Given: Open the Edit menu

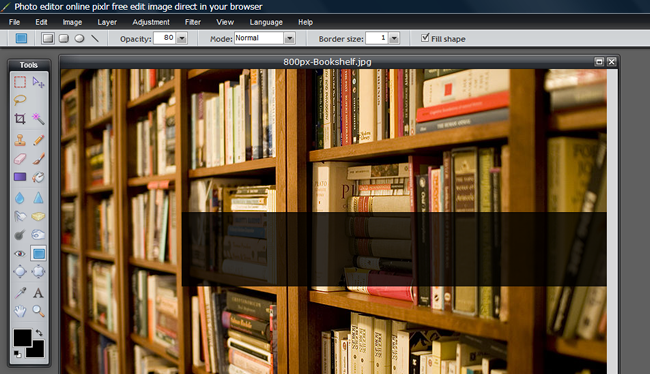Looking at the screenshot, I should (x=41, y=22).
